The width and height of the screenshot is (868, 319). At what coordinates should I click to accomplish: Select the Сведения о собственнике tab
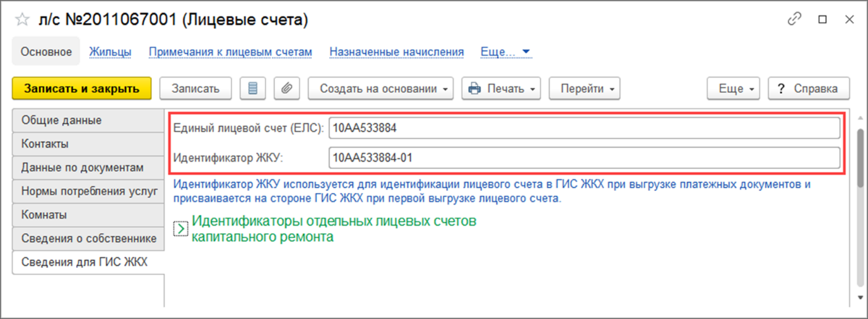click(x=88, y=238)
